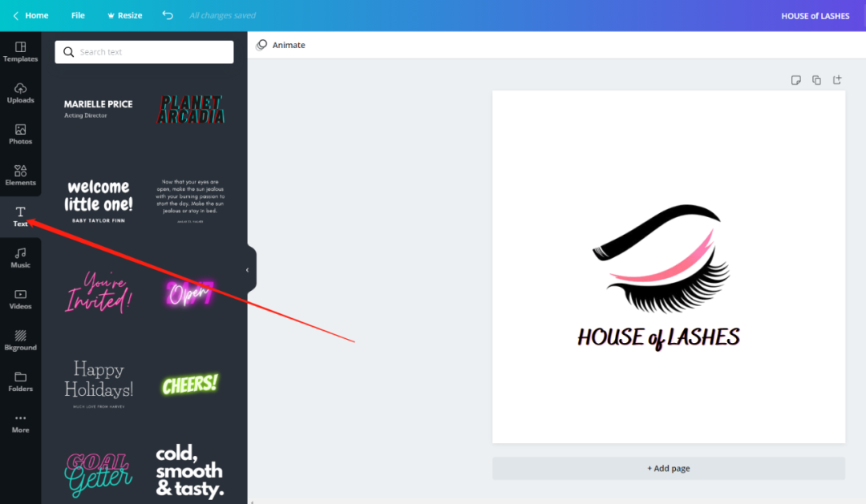The image size is (866, 504).
Task: Open the Uploads sidebar panel
Action: pos(20,93)
